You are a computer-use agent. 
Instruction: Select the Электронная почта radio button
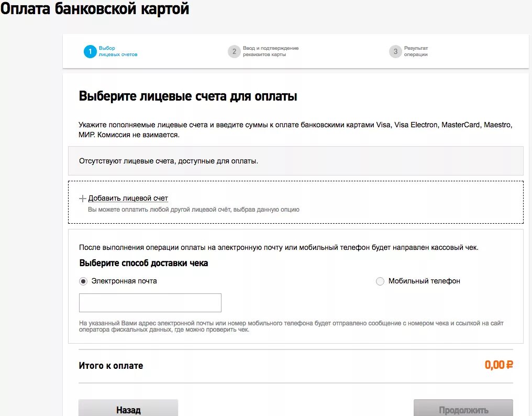(83, 281)
